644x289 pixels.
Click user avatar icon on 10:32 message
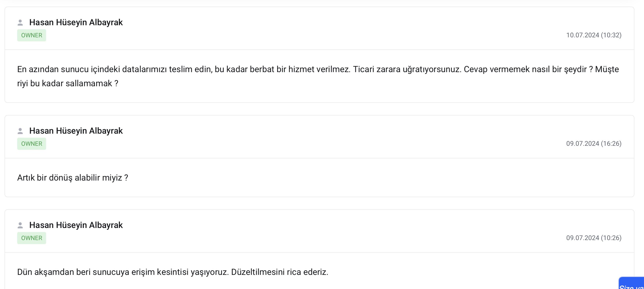tap(20, 23)
